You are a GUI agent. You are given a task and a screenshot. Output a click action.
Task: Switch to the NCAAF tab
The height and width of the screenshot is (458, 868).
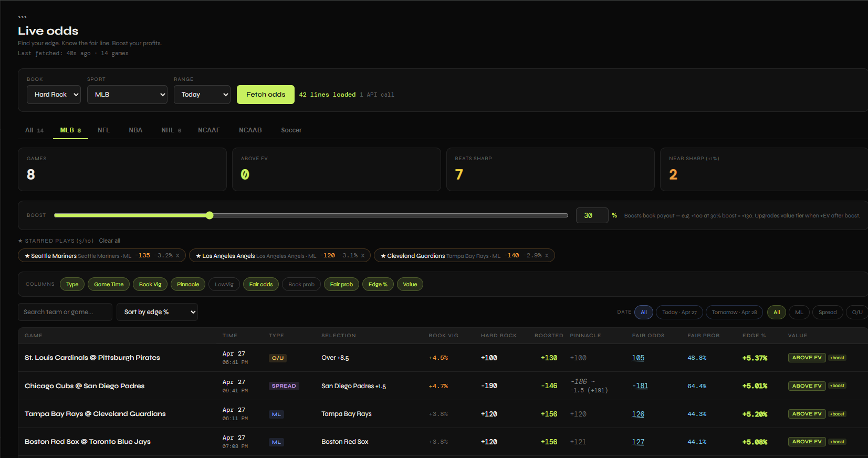pos(209,130)
